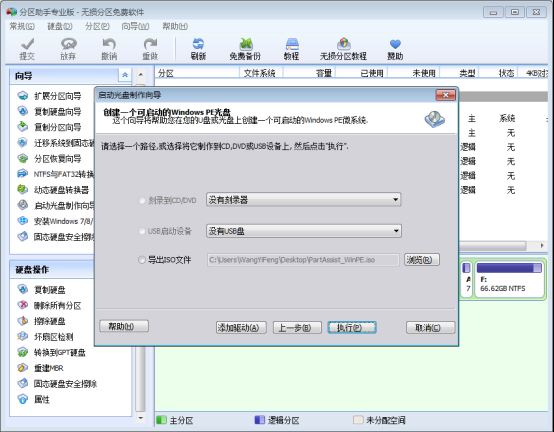Click 重建MBR under 硬盘操作
This screenshot has height=432, width=554.
[x=41, y=368]
